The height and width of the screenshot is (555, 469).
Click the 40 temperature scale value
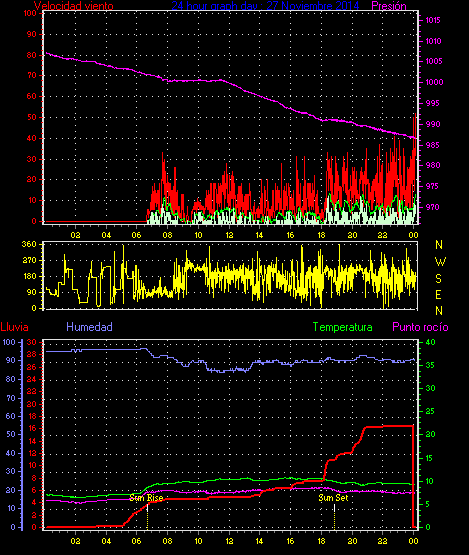tap(430, 342)
